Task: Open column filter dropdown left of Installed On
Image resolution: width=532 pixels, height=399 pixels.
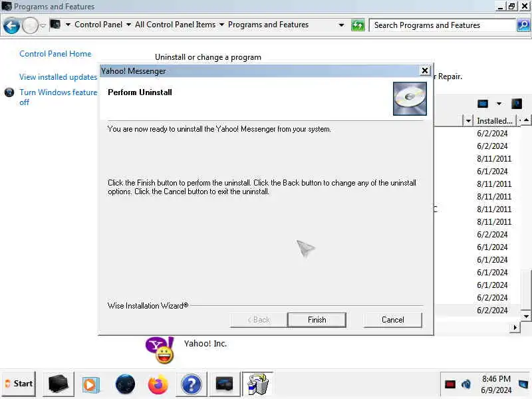Action: (468, 121)
